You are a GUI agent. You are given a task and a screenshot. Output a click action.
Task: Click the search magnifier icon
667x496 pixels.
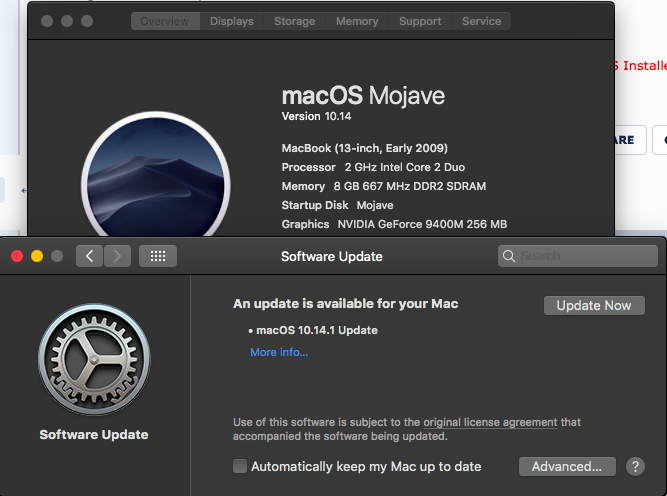(508, 256)
